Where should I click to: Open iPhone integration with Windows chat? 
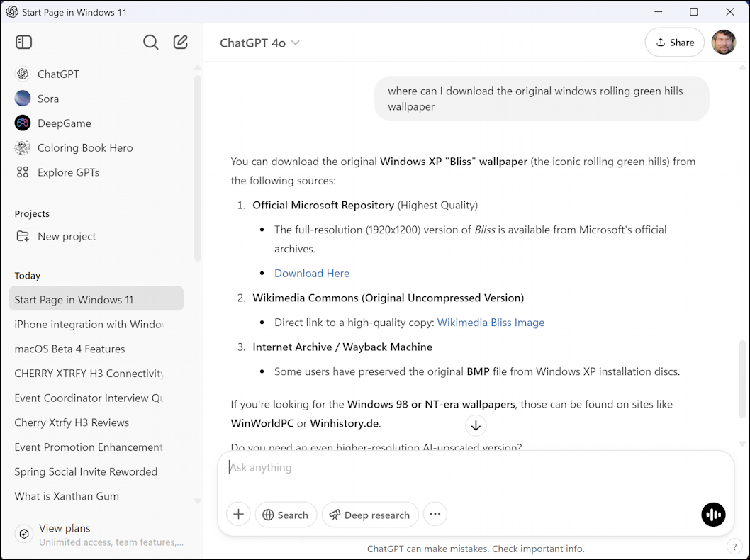point(96,324)
